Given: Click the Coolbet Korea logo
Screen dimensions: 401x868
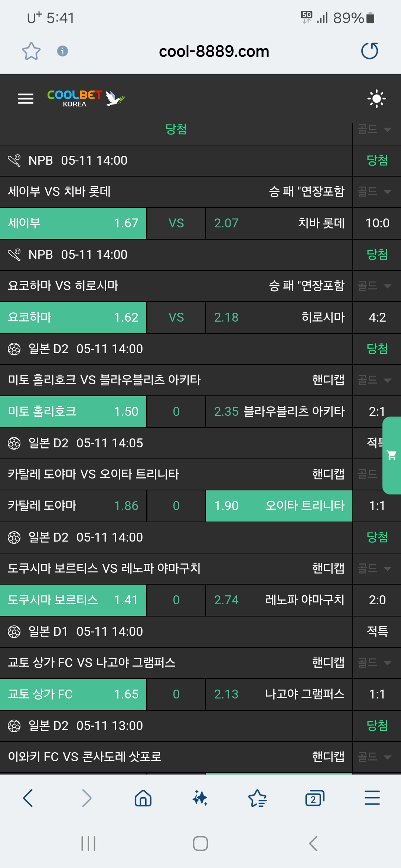Looking at the screenshot, I should tap(86, 99).
